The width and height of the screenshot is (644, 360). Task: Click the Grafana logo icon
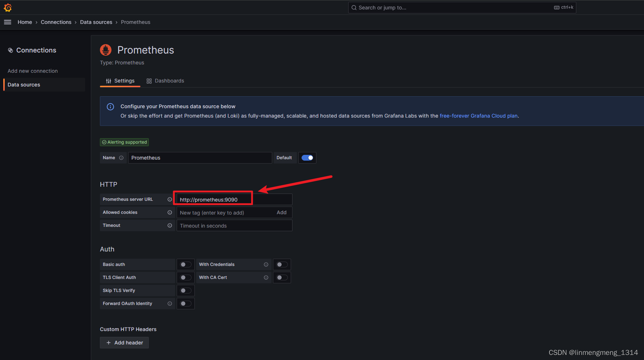click(x=8, y=7)
